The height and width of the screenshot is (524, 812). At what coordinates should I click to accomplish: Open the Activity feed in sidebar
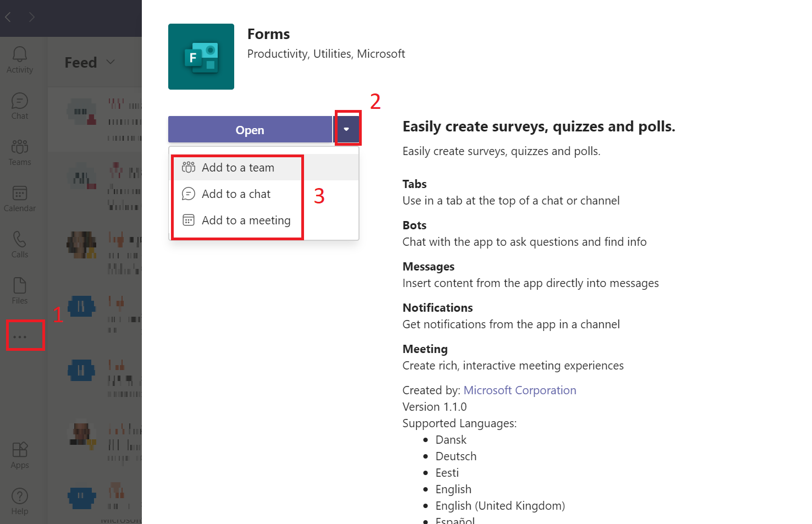click(x=20, y=60)
